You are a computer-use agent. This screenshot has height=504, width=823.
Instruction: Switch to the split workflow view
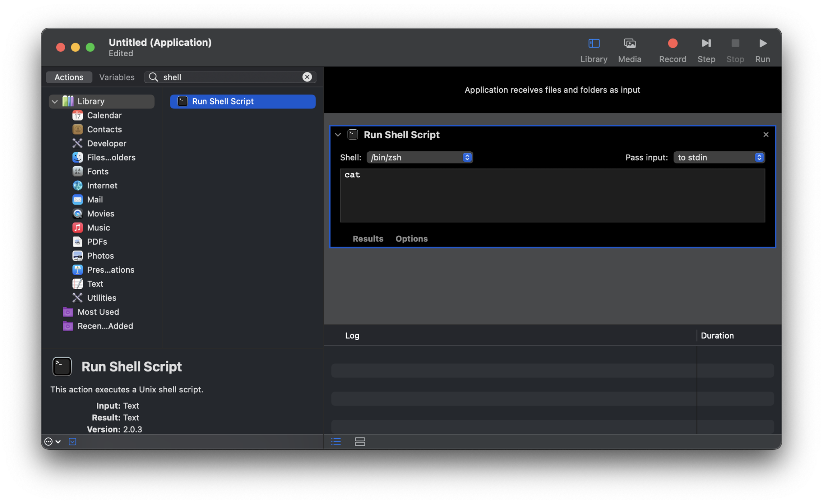click(x=360, y=442)
